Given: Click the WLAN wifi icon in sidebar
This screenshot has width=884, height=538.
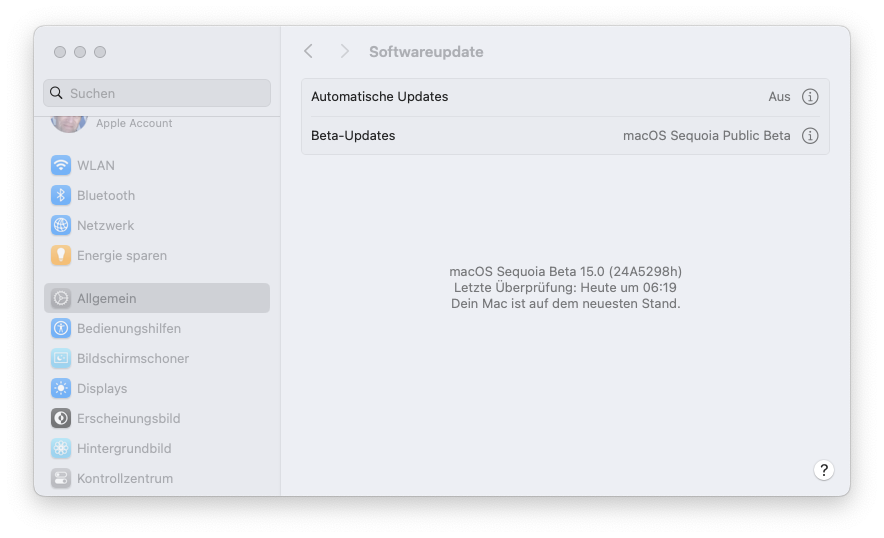Looking at the screenshot, I should tap(61, 166).
